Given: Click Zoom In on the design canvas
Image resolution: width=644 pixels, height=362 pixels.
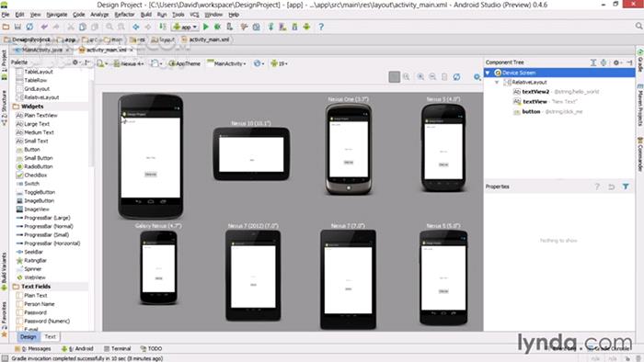Looking at the screenshot, I should [x=420, y=77].
